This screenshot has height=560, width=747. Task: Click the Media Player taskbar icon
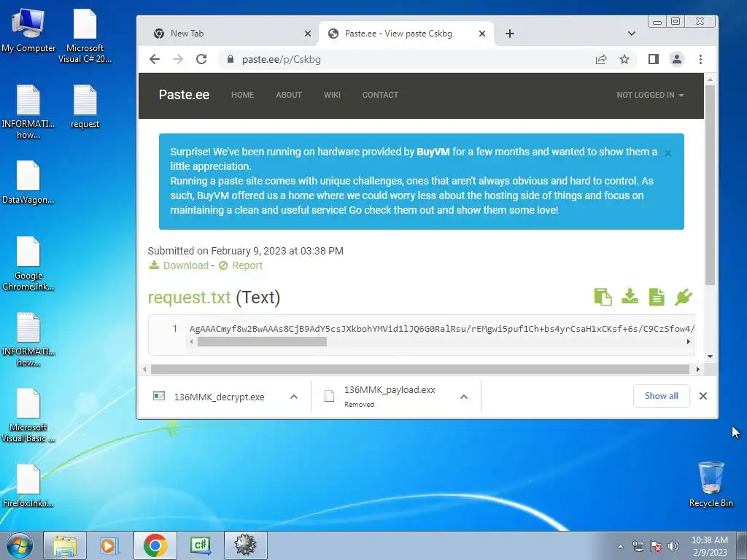(109, 545)
